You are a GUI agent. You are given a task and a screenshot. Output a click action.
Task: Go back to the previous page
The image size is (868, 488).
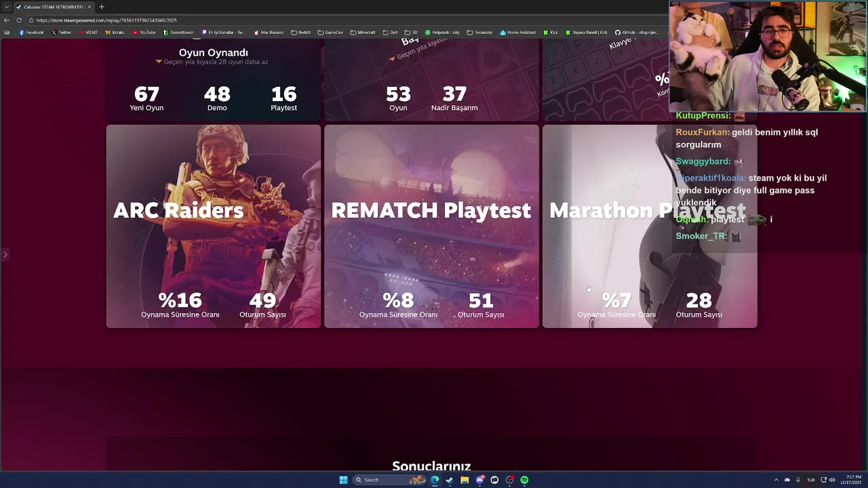click(x=7, y=20)
